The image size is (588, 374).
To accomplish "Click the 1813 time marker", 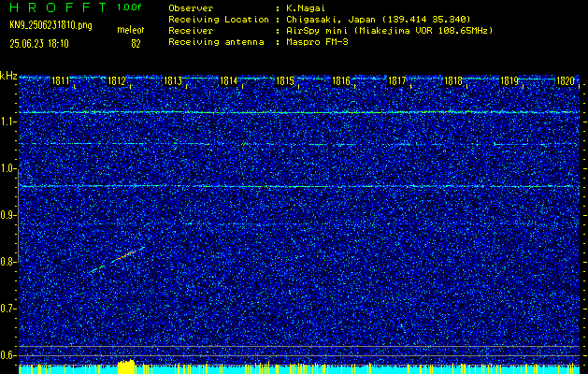I will (x=173, y=80).
